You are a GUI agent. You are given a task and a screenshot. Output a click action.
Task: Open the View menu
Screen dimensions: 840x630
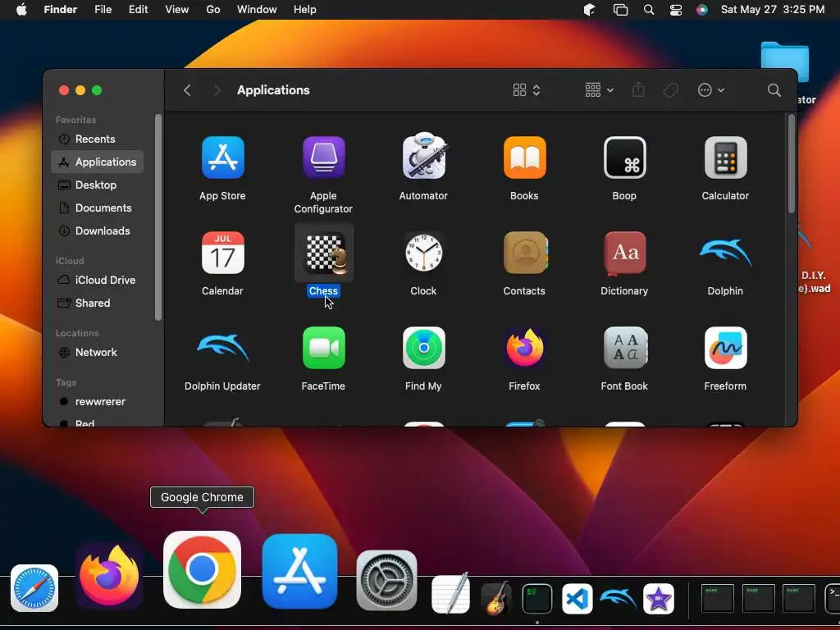pyautogui.click(x=177, y=10)
